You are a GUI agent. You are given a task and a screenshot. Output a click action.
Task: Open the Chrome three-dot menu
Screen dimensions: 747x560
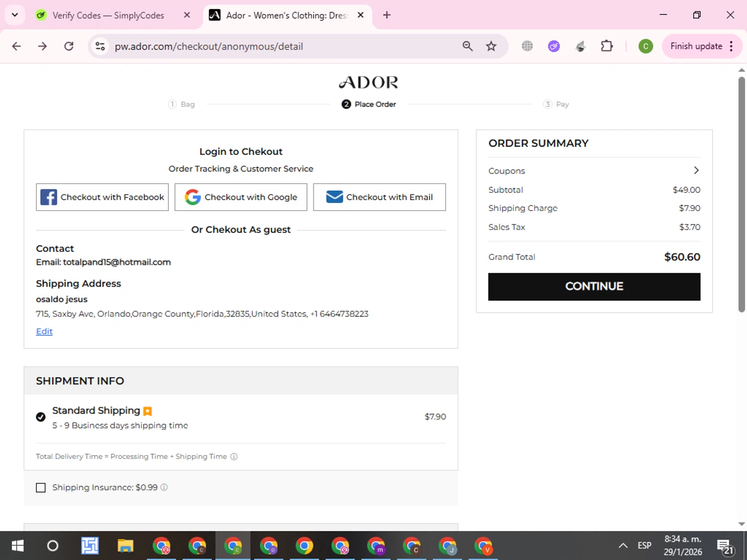pos(731,46)
